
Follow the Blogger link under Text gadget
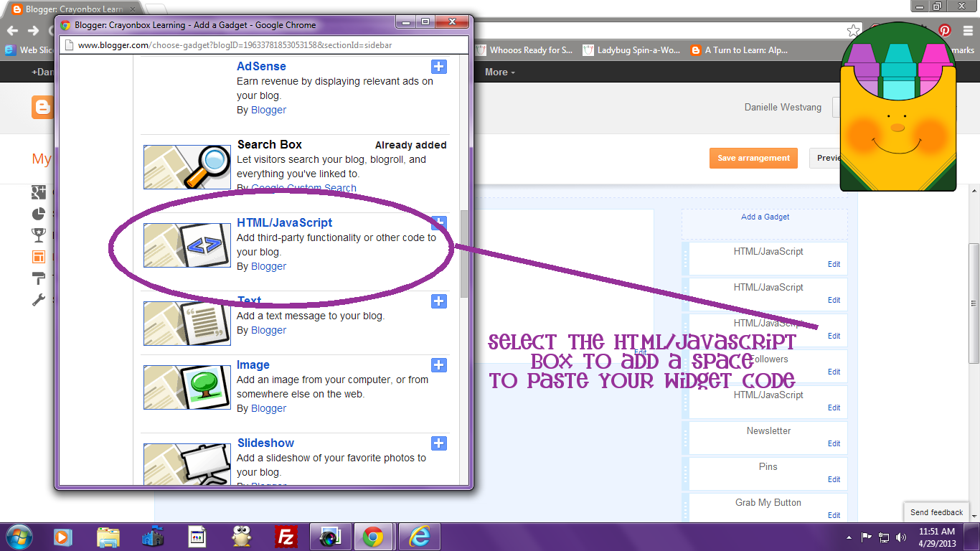pyautogui.click(x=269, y=330)
